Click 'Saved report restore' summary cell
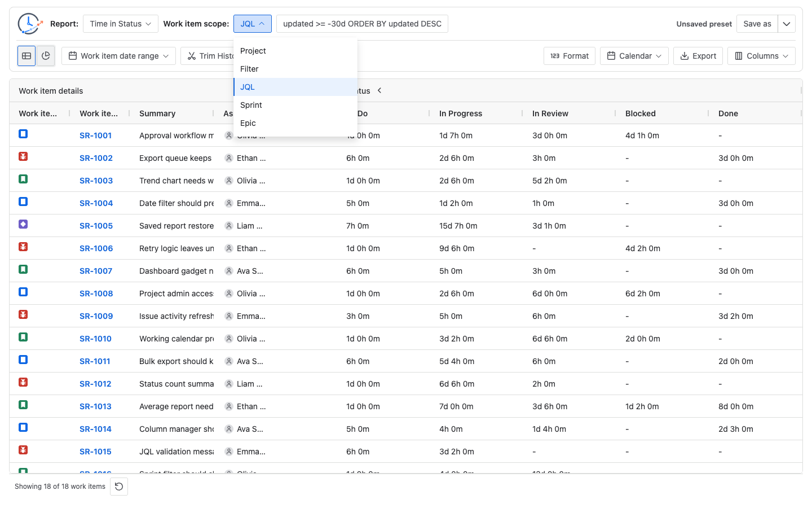Image resolution: width=812 pixels, height=508 pixels. pyautogui.click(x=176, y=226)
